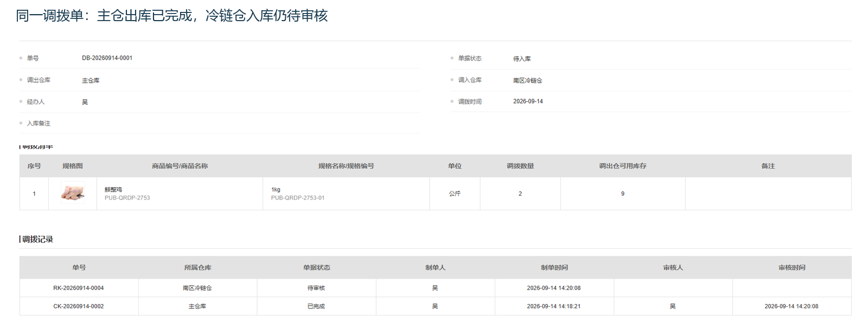
Task: Click review time 2026-09-14 14:20:08 in CK row
Action: click(x=792, y=306)
